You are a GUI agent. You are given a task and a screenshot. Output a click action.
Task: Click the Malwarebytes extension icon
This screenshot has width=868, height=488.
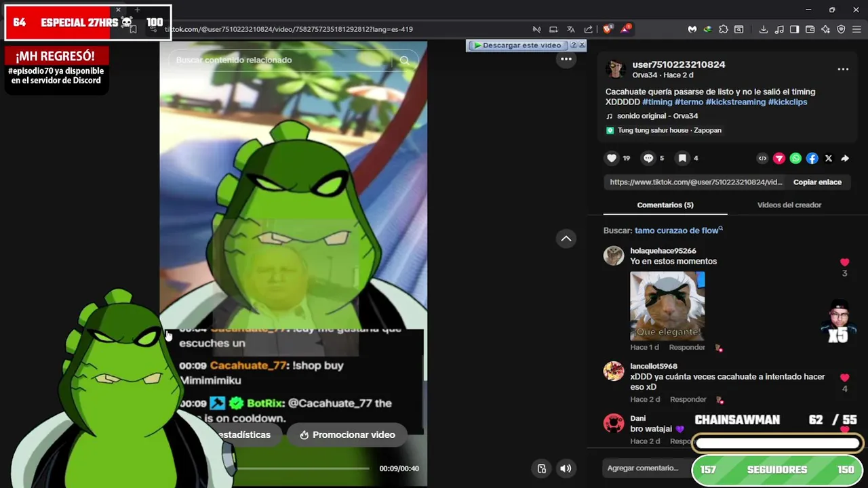click(x=692, y=29)
